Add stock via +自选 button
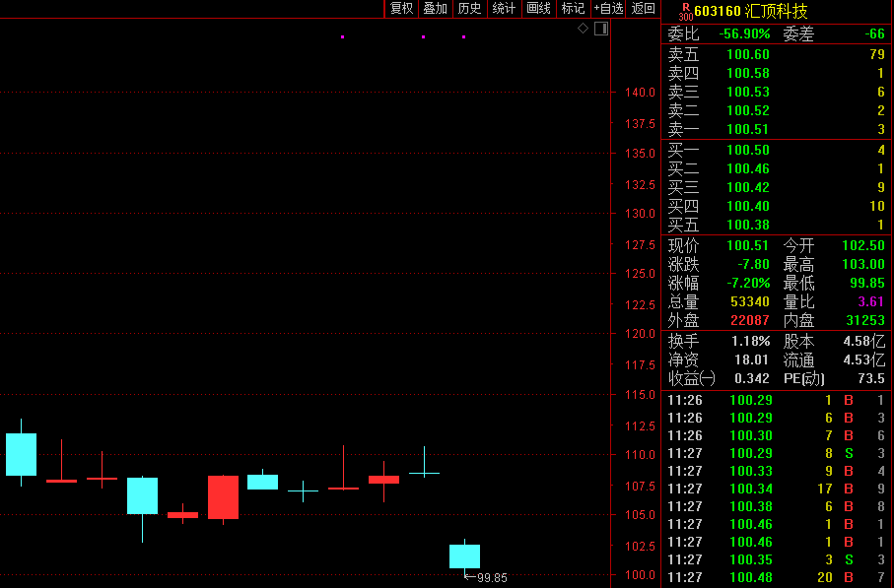This screenshot has height=588, width=894. point(608,9)
